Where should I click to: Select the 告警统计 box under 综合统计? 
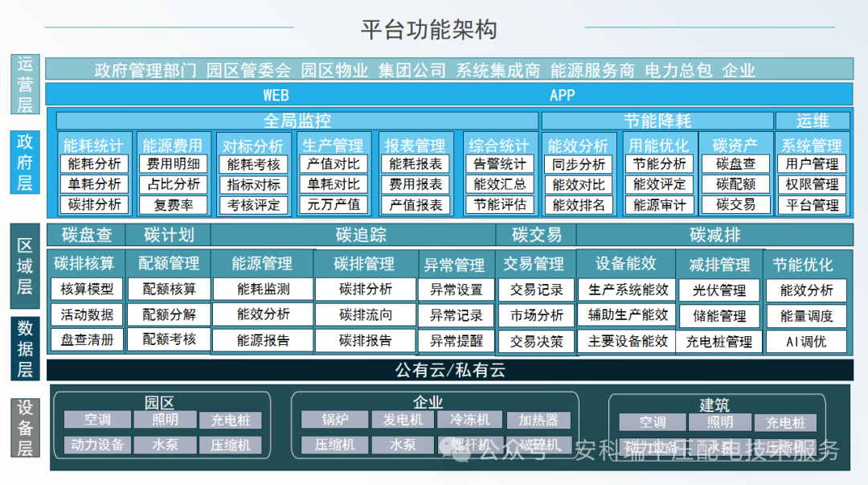coord(499,164)
